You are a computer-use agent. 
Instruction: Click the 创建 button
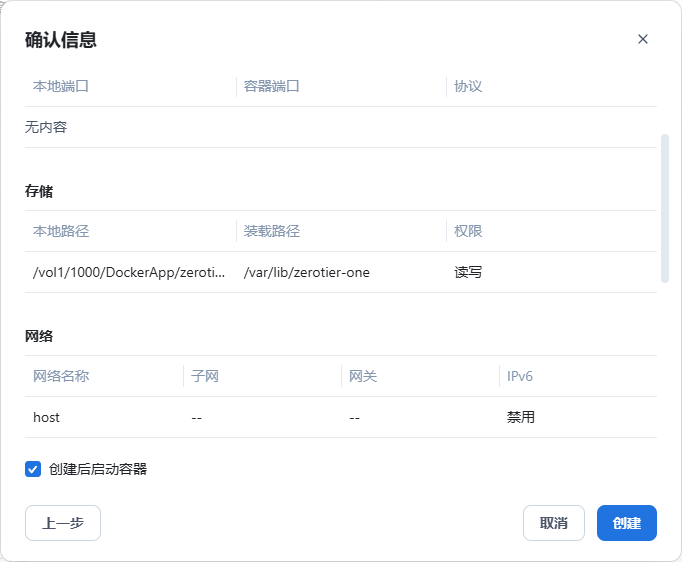(626, 523)
